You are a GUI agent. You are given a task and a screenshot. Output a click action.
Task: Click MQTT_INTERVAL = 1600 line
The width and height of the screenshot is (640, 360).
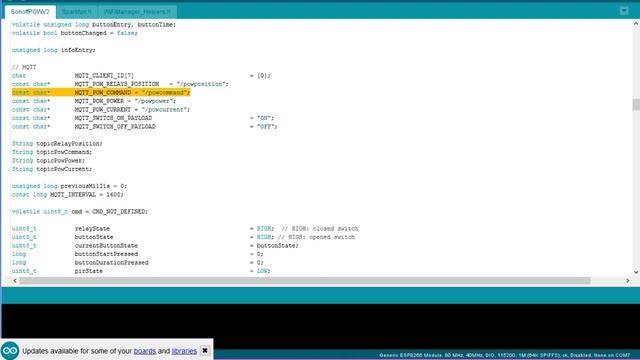point(67,195)
